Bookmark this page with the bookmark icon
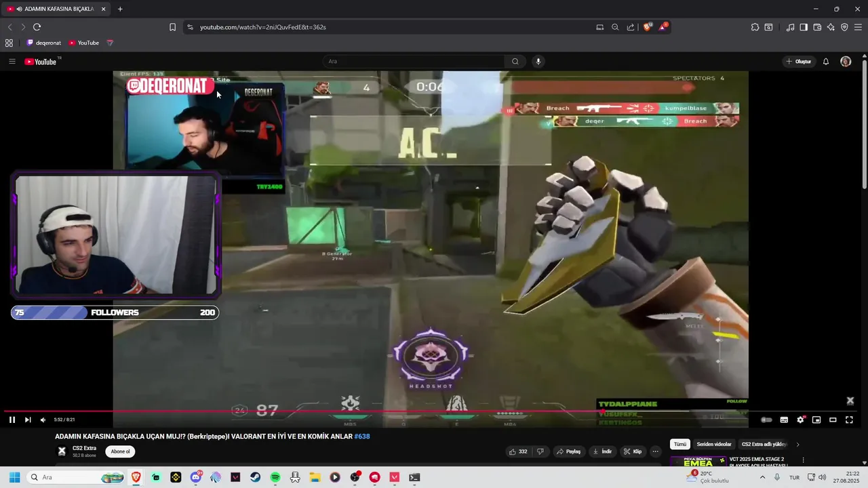 [172, 27]
